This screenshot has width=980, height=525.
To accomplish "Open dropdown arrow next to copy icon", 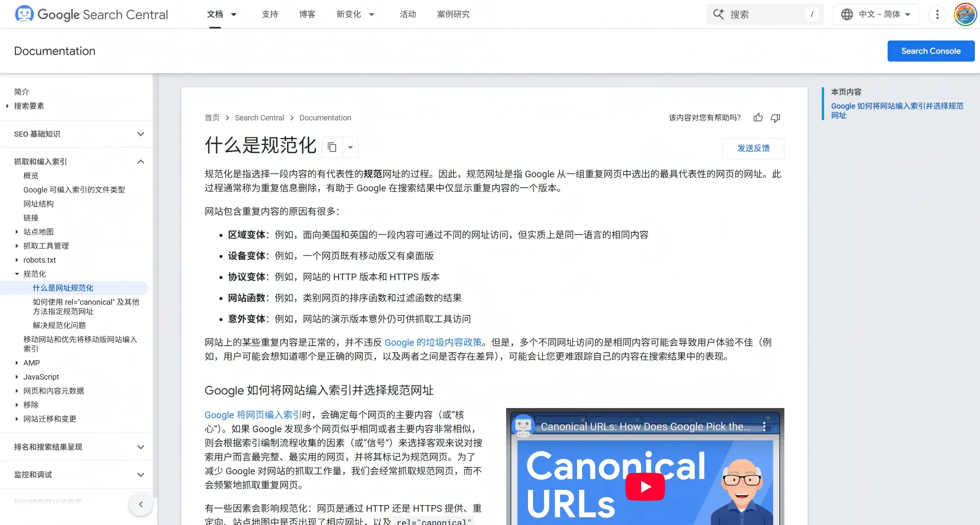I will point(350,147).
